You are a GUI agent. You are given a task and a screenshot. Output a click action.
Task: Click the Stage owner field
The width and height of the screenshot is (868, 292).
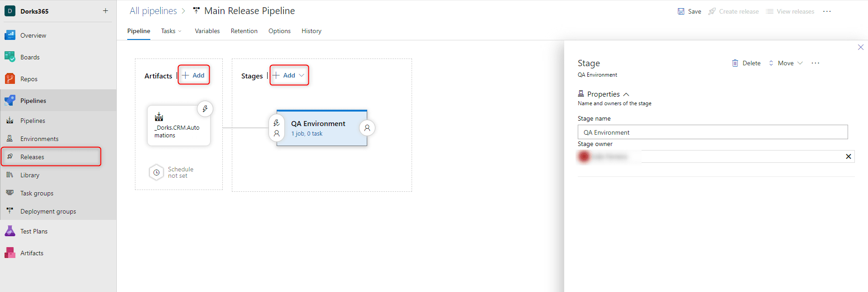tap(716, 156)
